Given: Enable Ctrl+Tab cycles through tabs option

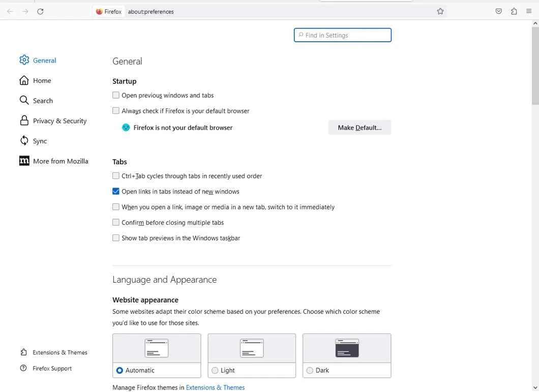Looking at the screenshot, I should [116, 176].
